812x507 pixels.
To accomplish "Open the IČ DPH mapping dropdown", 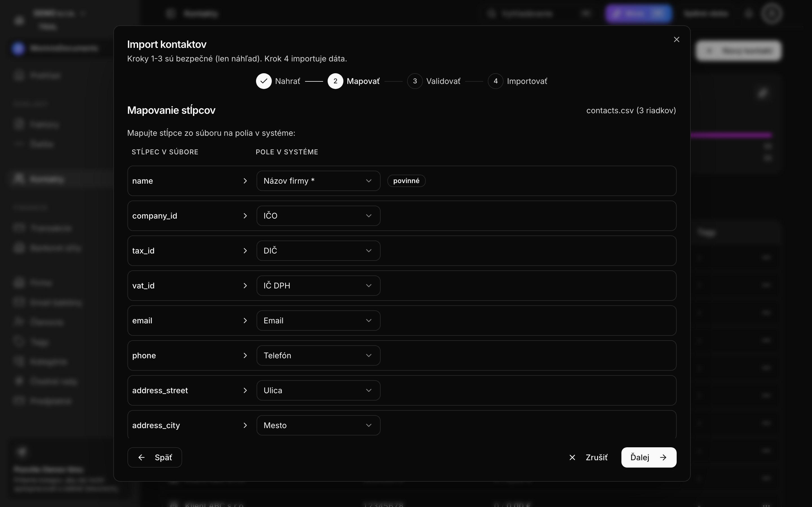I will click(318, 285).
